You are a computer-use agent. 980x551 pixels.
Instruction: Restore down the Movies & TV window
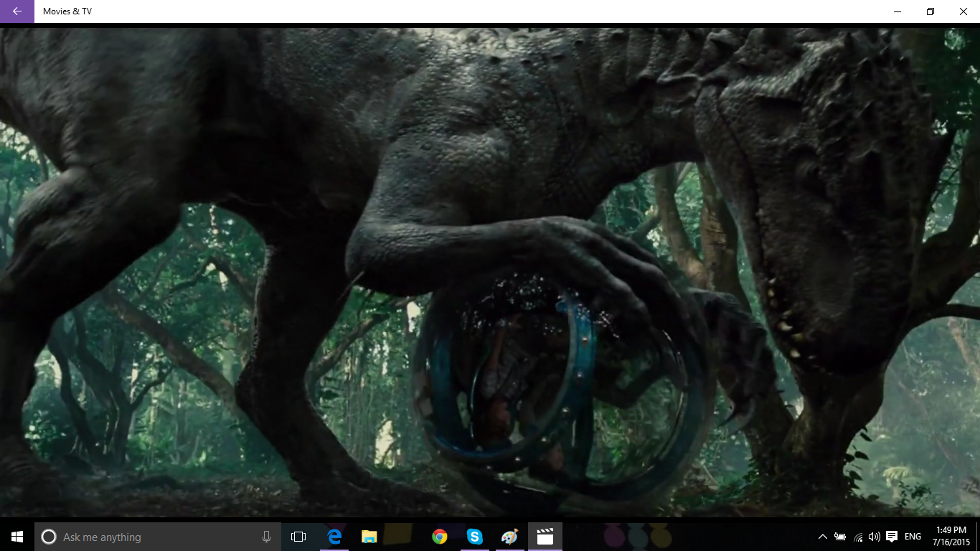[x=930, y=11]
